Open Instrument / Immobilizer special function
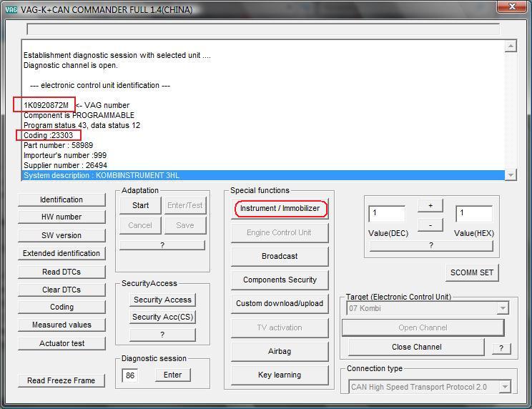This screenshot has height=409, width=532. pyautogui.click(x=280, y=209)
